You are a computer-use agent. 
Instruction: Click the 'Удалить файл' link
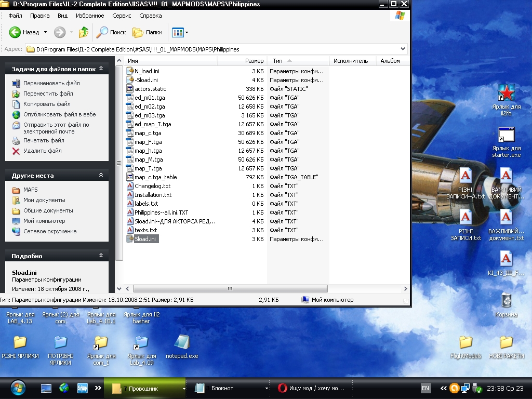[x=42, y=151]
